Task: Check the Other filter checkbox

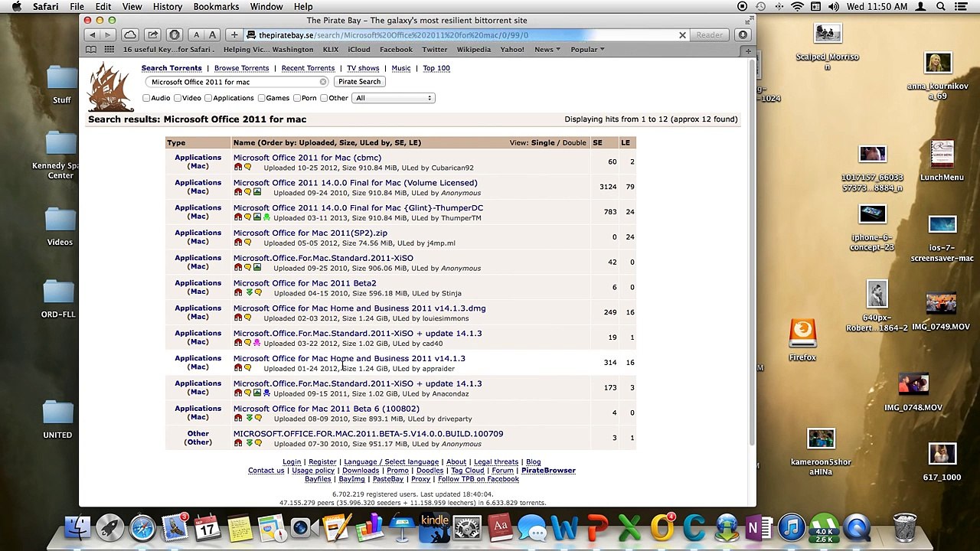Action: point(324,98)
